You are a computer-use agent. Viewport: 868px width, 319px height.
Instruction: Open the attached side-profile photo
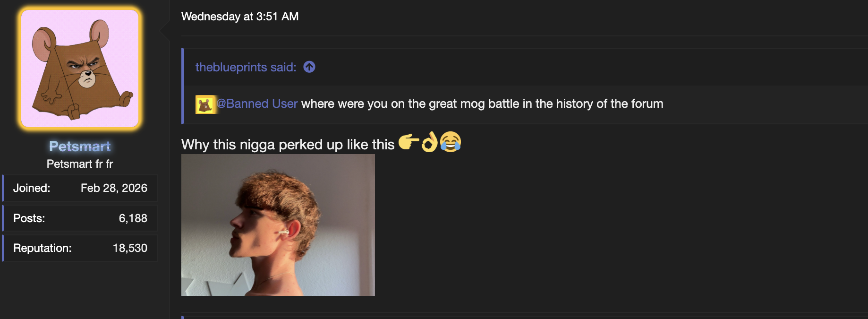pyautogui.click(x=278, y=225)
